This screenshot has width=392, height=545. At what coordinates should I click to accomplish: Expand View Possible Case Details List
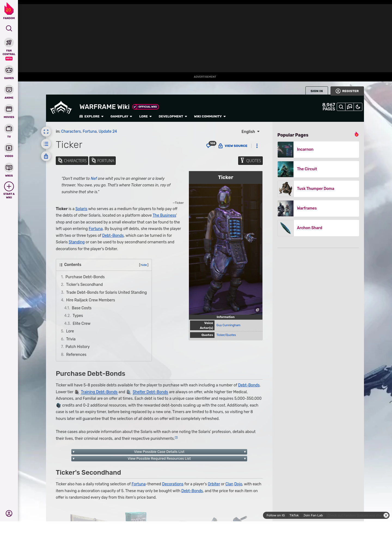[x=159, y=452]
